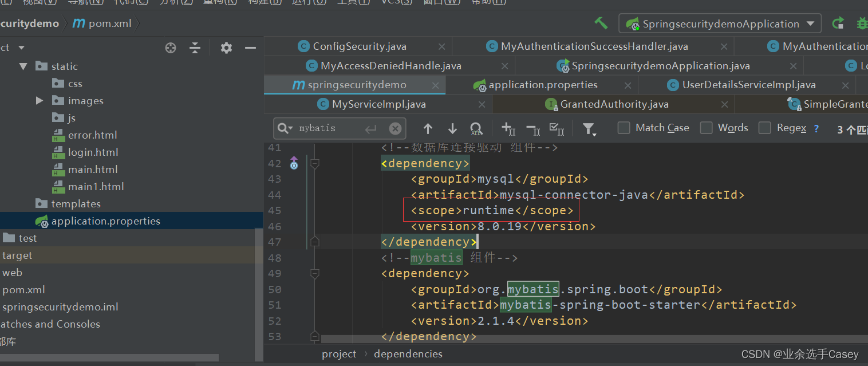Add selection for next occurrence icon
The image size is (868, 366).
pos(508,128)
